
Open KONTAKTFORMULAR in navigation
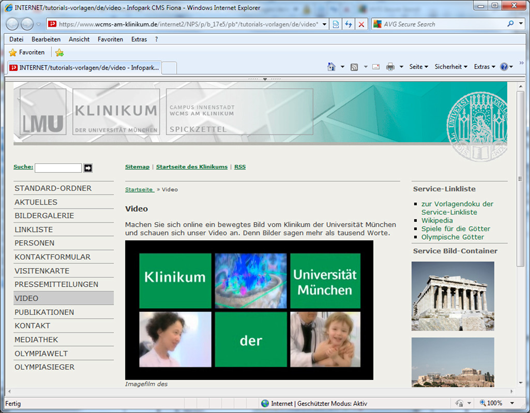pos(64,257)
